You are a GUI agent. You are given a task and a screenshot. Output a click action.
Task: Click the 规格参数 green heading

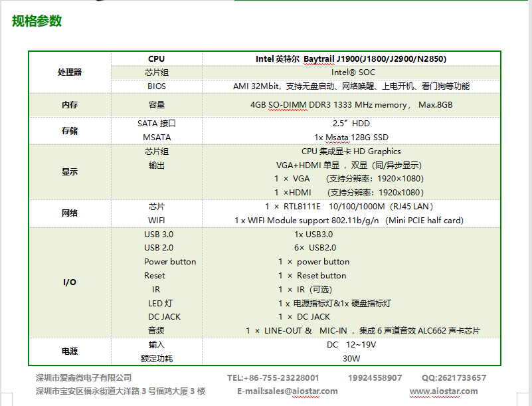click(x=37, y=21)
